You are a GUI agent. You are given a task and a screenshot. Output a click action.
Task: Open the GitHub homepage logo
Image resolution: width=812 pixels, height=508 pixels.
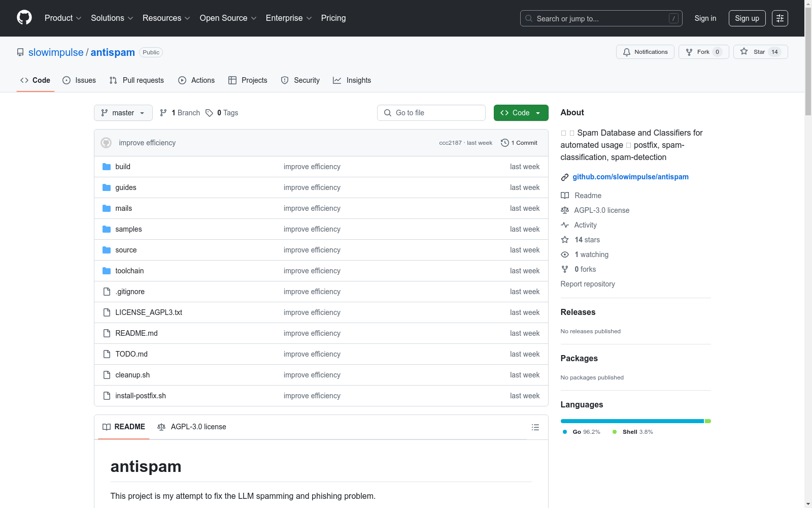click(x=24, y=18)
